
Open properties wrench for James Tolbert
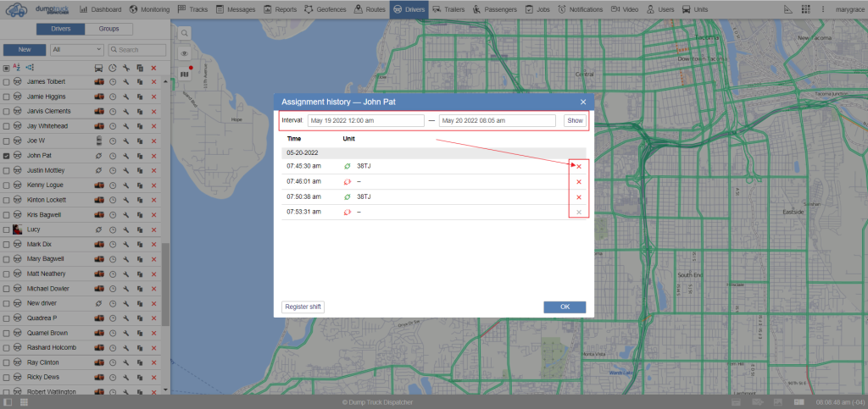click(x=125, y=82)
